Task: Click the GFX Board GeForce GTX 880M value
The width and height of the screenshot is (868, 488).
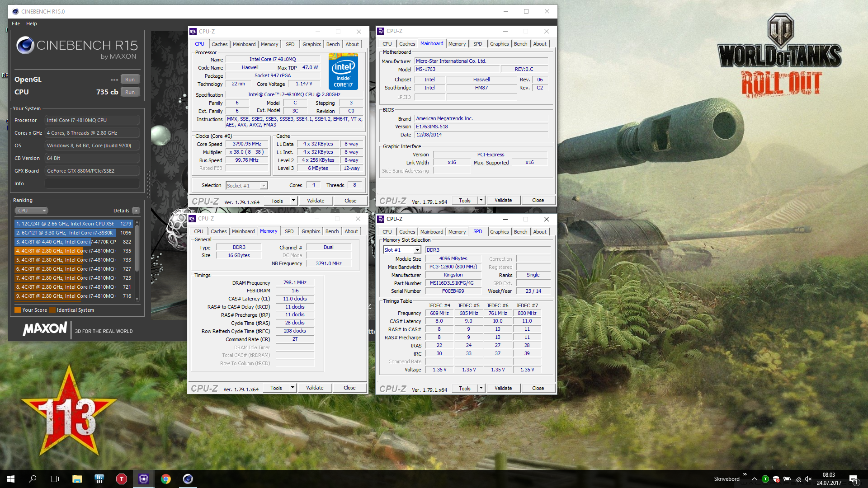Action: click(x=92, y=171)
